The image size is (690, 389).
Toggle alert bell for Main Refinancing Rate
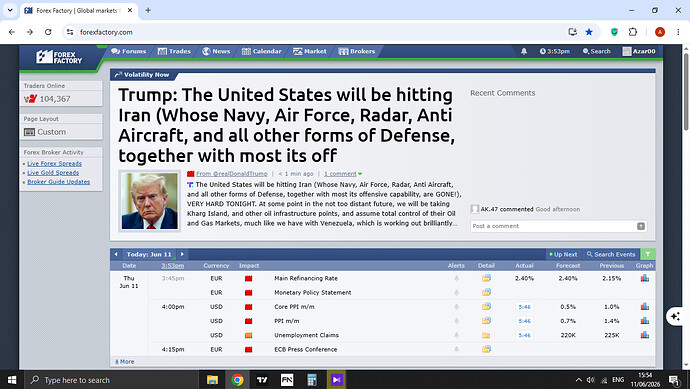pos(456,279)
